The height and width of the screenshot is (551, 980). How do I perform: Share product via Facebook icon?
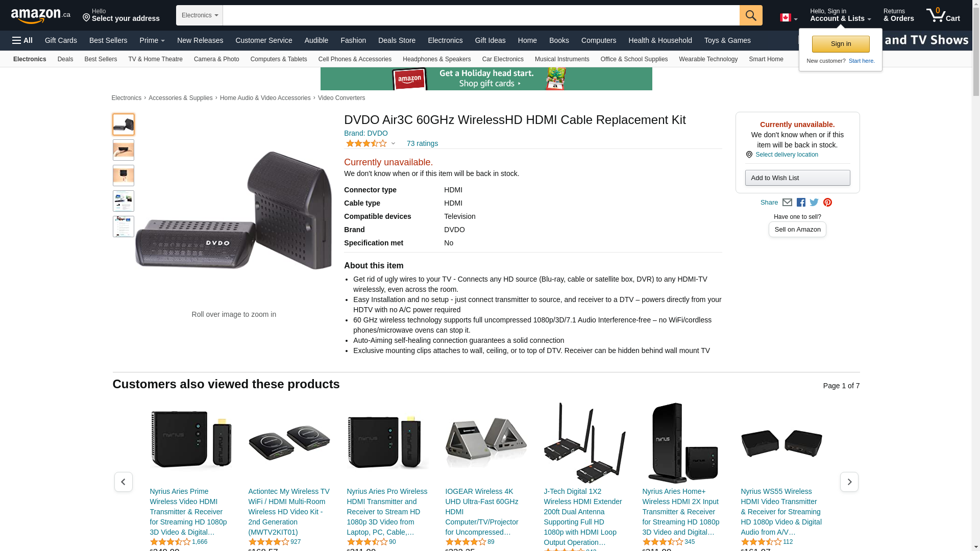[x=801, y=203]
